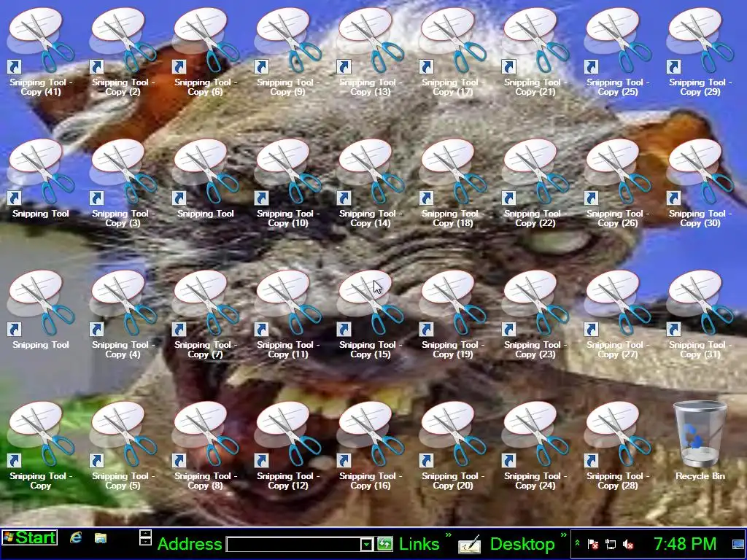Select Snipping Tool - Copy (31) icon
Screen dimensions: 747x560
[x=700, y=314]
